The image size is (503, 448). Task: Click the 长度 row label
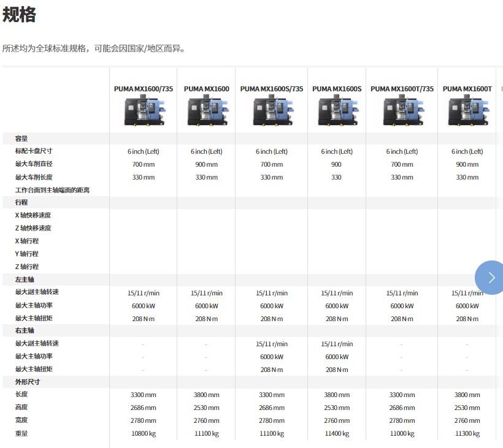click(21, 395)
